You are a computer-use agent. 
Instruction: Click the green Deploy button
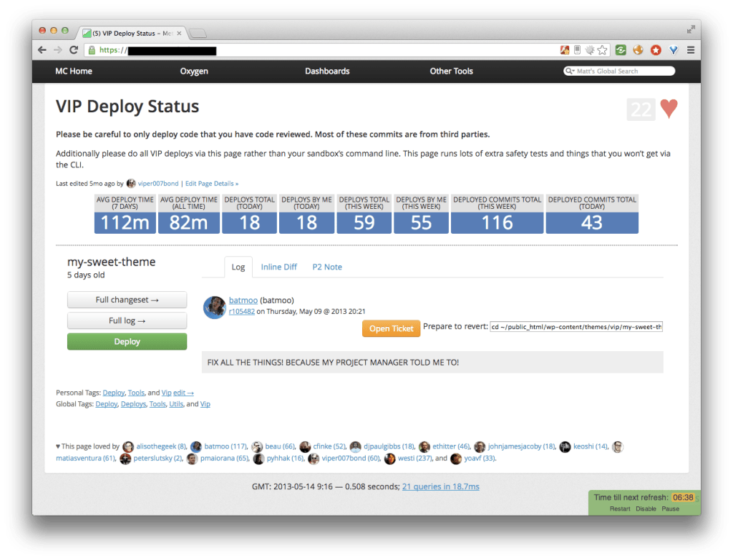coord(127,342)
